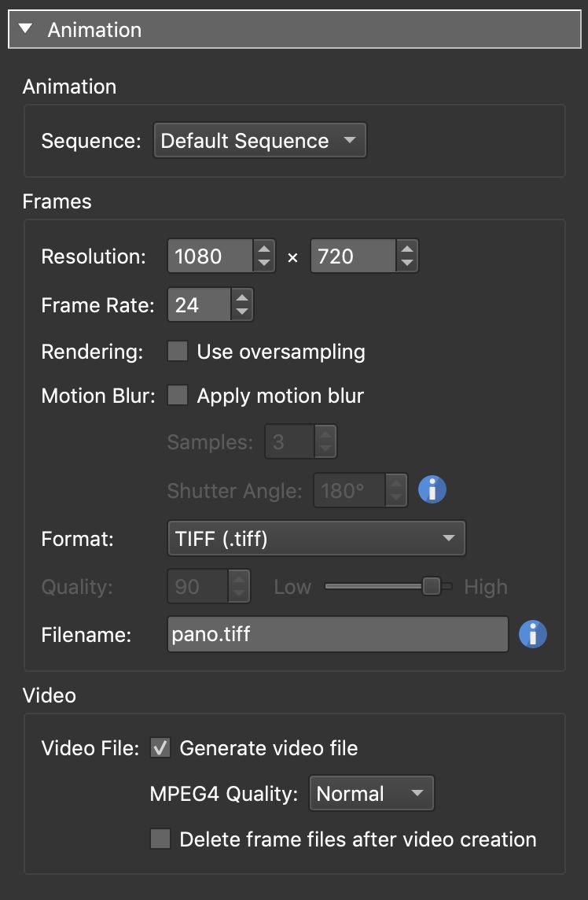This screenshot has height=900, width=588.
Task: Enable the Use oversampling option
Action: 179,352
